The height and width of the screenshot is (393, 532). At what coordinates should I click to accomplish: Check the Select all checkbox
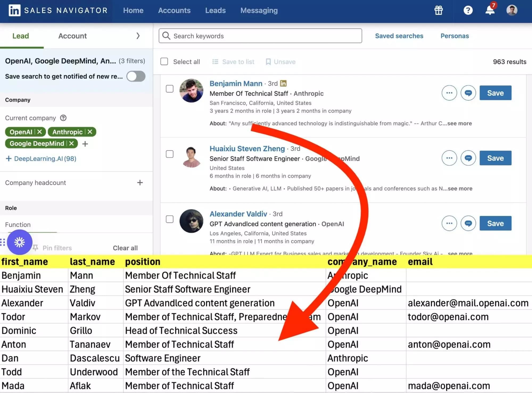(x=164, y=61)
